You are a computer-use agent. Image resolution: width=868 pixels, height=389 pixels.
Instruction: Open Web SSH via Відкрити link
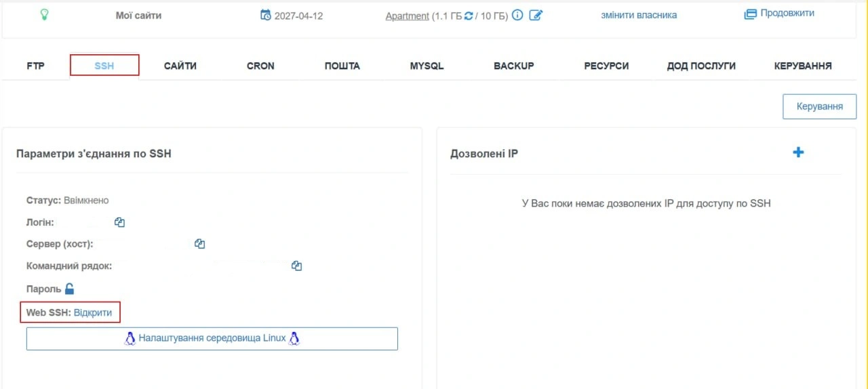(x=93, y=312)
